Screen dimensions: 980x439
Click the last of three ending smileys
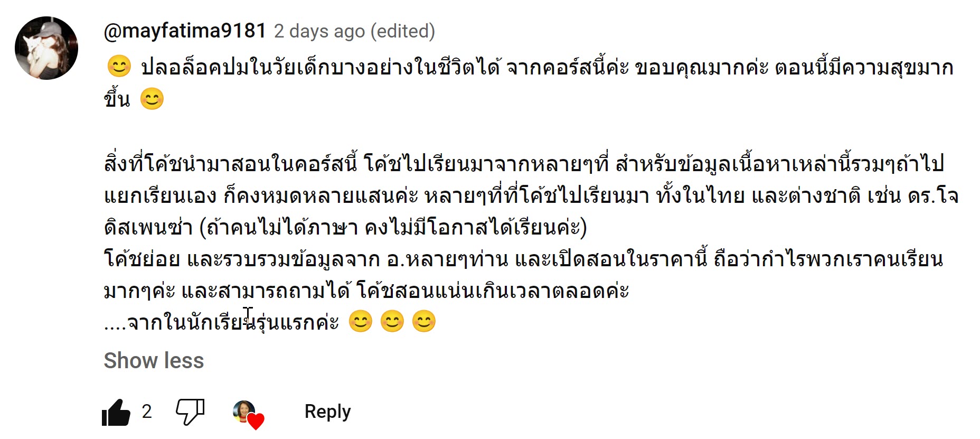tap(424, 321)
